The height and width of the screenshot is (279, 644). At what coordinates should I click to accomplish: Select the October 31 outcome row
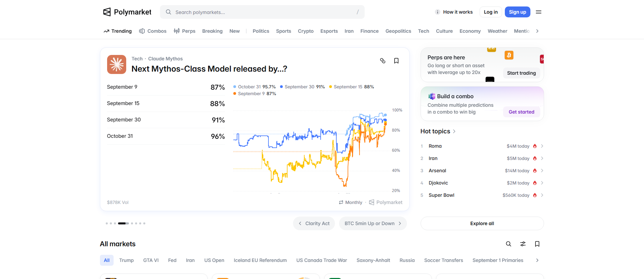point(166,136)
